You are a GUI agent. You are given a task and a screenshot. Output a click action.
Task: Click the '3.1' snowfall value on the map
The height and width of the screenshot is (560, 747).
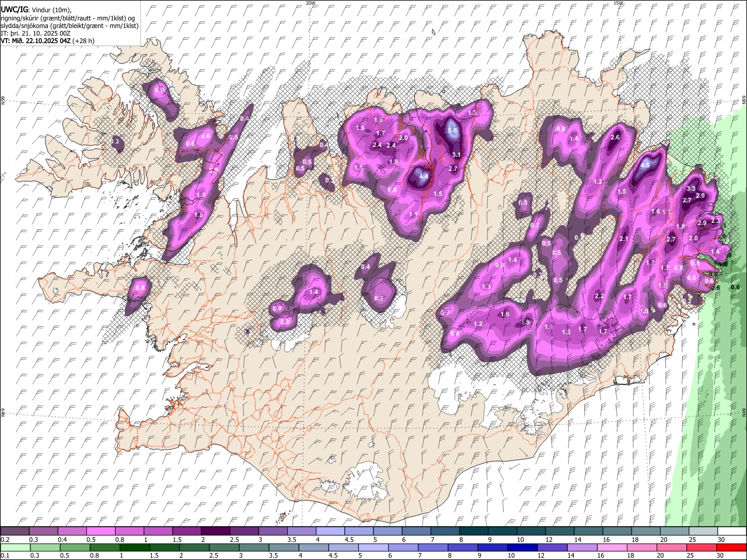(456, 155)
